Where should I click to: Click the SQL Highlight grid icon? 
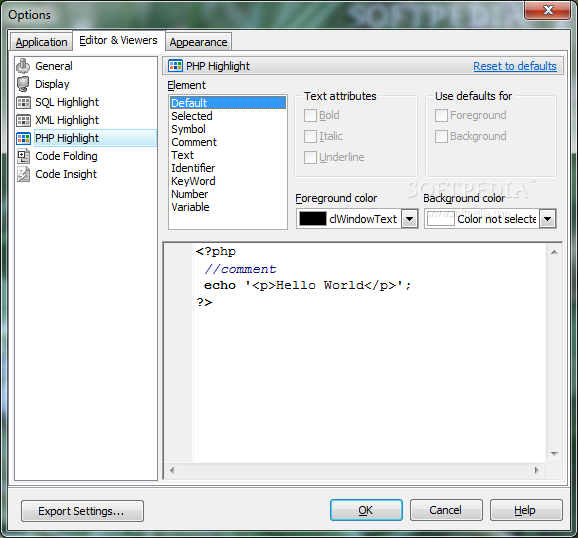click(23, 102)
